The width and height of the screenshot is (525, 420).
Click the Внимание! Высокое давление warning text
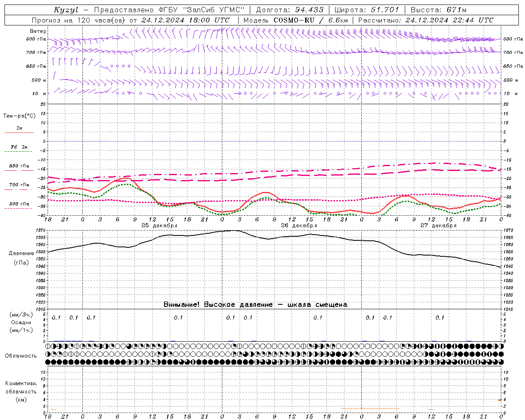point(256,305)
